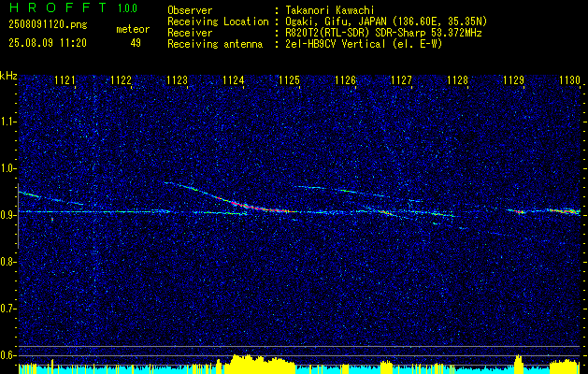
Task: Click the observer name Takanori Kawachi
Action: pyautogui.click(x=330, y=10)
